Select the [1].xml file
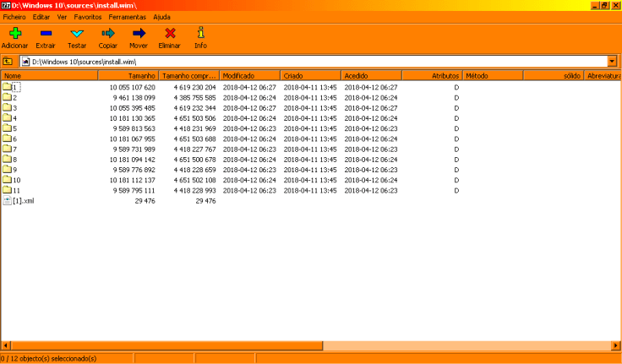622x364 pixels. click(22, 201)
